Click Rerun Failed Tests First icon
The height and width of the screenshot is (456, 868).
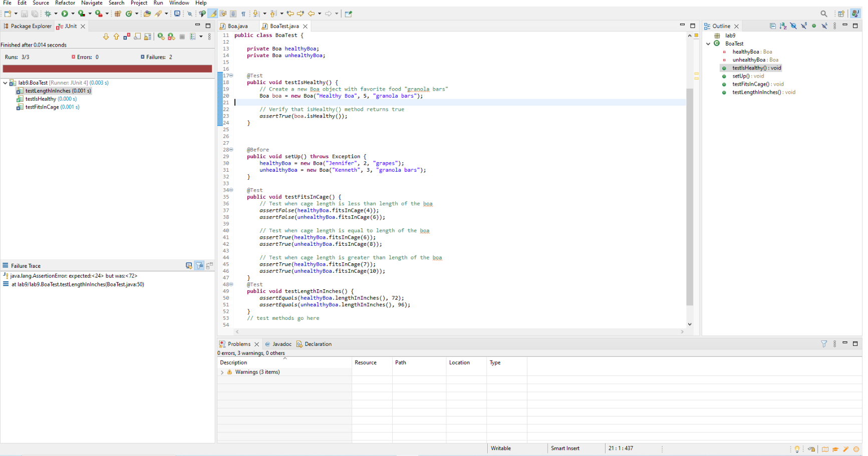click(x=171, y=37)
